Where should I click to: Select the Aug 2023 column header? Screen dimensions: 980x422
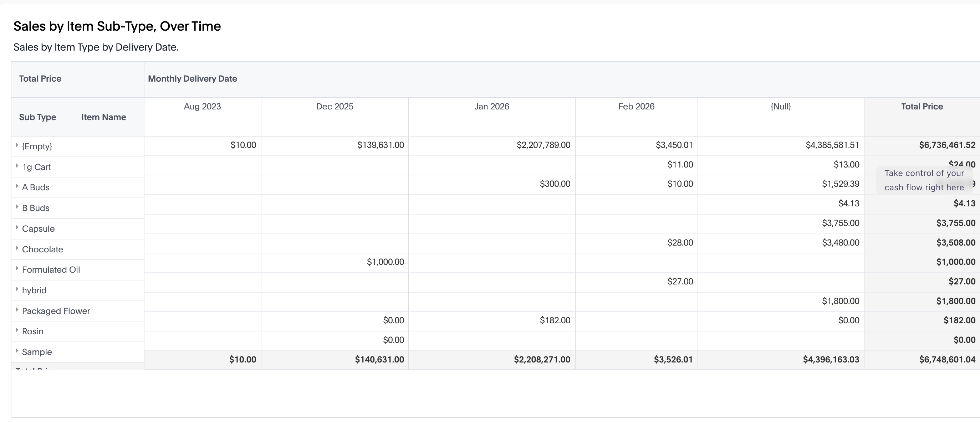(x=203, y=107)
